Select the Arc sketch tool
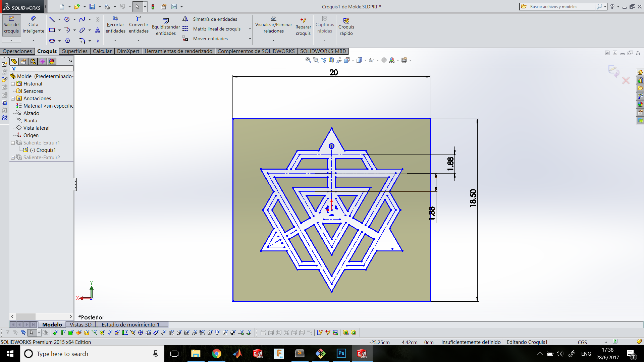Screen dimensions: 644x362 click(67, 30)
